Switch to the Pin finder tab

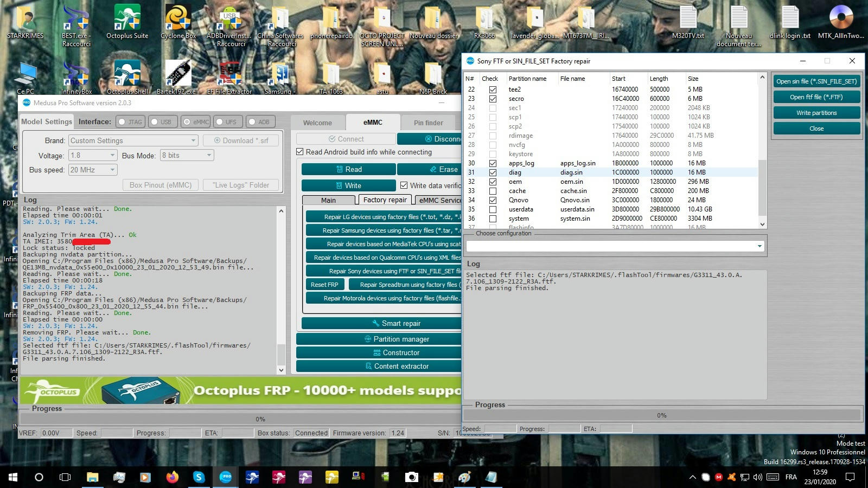tap(427, 123)
